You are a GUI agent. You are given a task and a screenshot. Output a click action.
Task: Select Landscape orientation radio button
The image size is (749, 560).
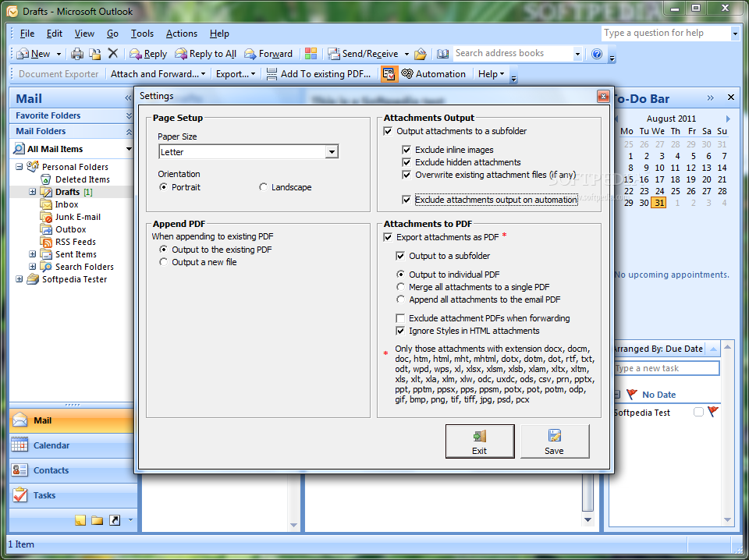263,187
